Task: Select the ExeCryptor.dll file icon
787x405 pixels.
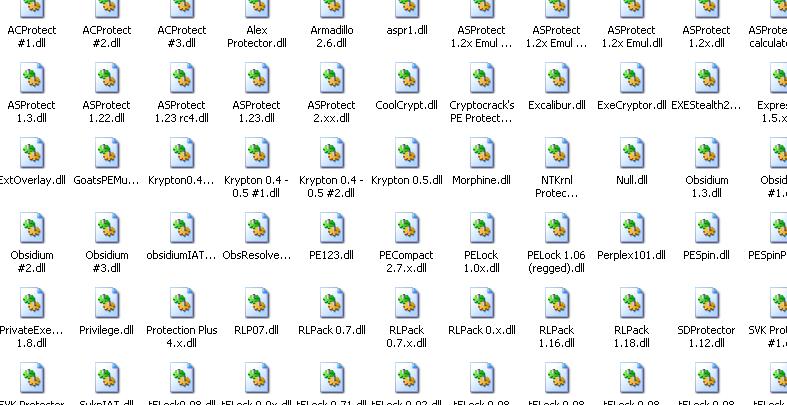Action: pyautogui.click(x=632, y=79)
